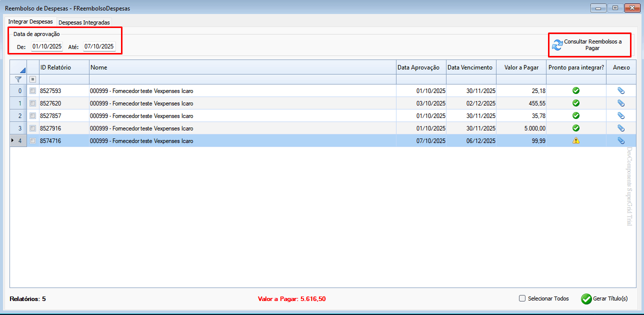Select row indicator 0
Screen dimensions: 644x315
click(18, 90)
